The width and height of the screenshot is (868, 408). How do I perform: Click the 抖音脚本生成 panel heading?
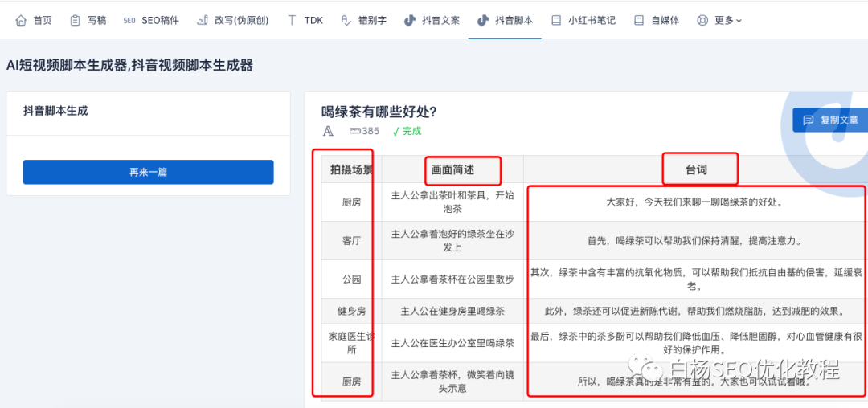[x=55, y=111]
